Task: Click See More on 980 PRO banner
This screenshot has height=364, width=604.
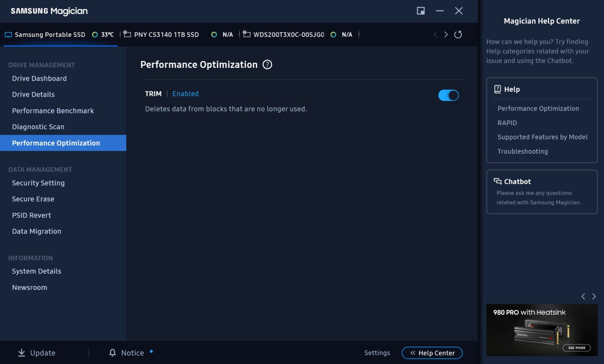Action: [576, 348]
